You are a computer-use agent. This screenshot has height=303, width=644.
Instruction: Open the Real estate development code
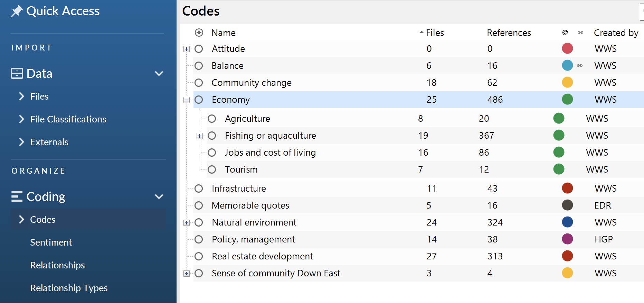262,256
